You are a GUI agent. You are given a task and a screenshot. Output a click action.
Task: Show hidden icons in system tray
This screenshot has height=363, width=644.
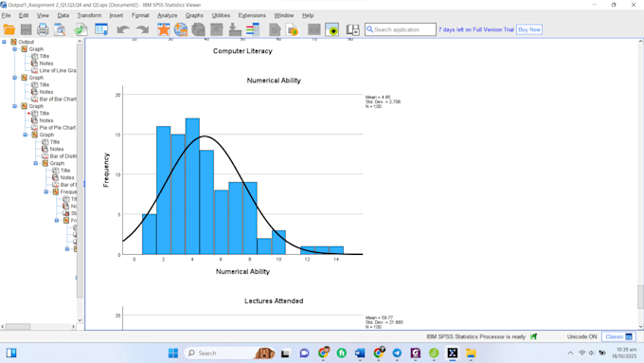(570, 354)
